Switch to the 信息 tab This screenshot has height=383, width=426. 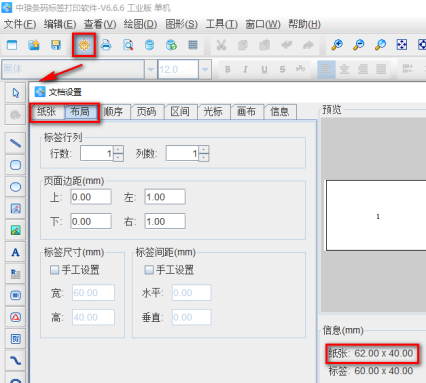point(280,111)
